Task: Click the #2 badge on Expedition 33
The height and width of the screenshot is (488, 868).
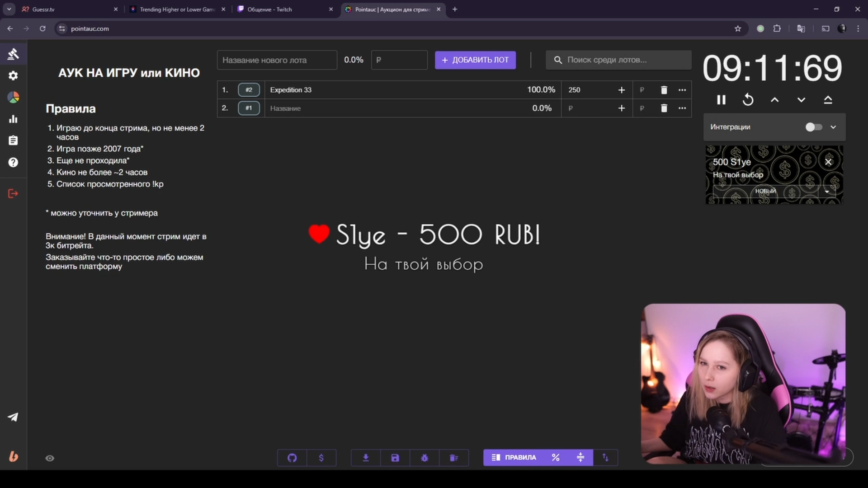Action: point(249,90)
